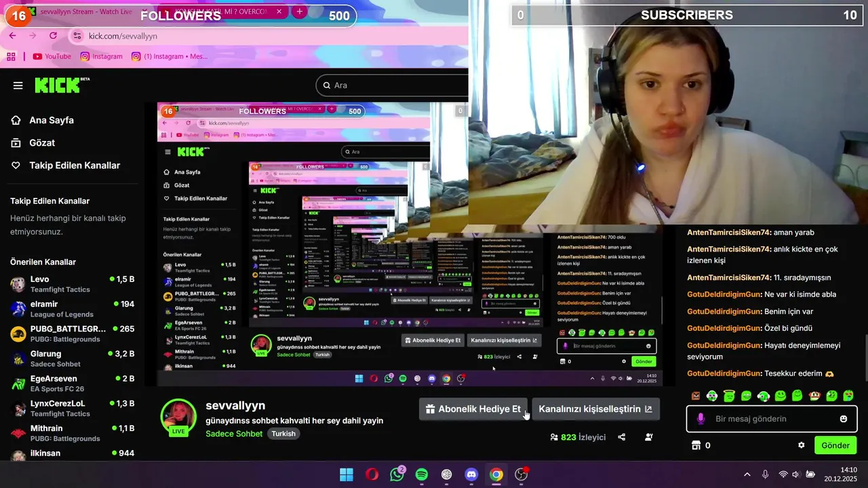Open the emoji picker in the chat input
Image resolution: width=868 pixels, height=488 pixels.
[844, 419]
